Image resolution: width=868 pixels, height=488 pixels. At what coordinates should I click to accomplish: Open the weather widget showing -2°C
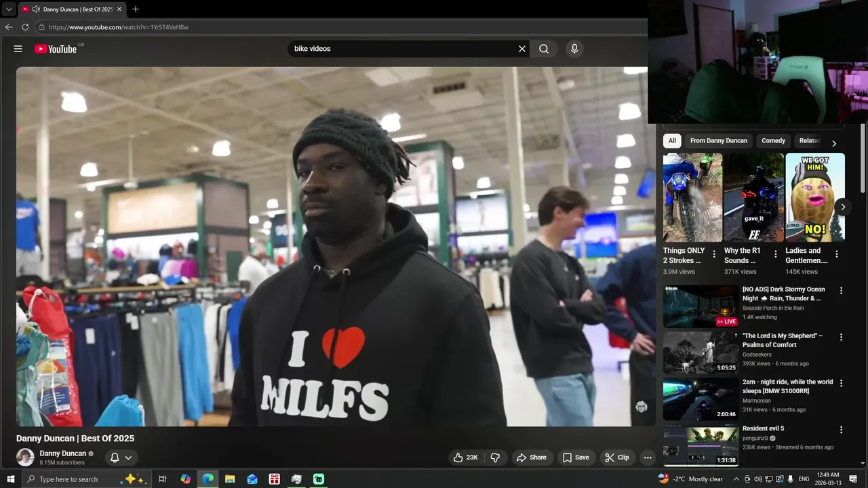690,479
